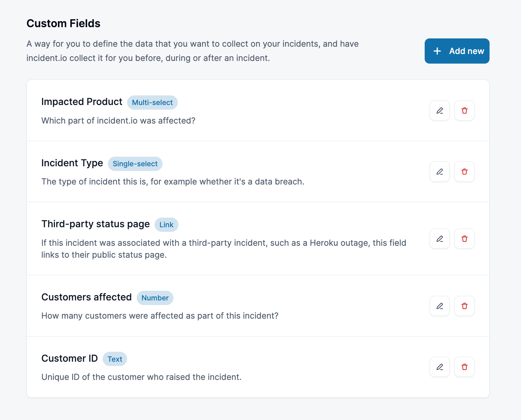
Task: Edit the Customers affected field
Action: (440, 306)
